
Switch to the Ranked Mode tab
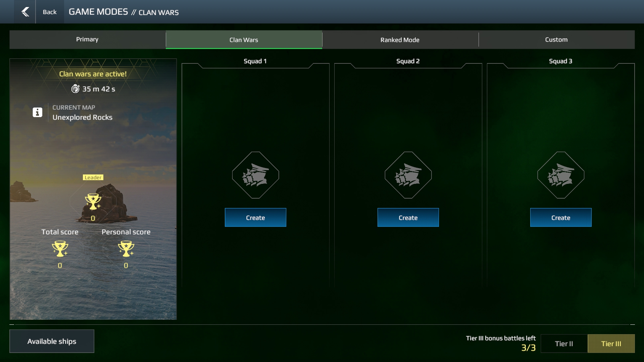pyautogui.click(x=400, y=40)
